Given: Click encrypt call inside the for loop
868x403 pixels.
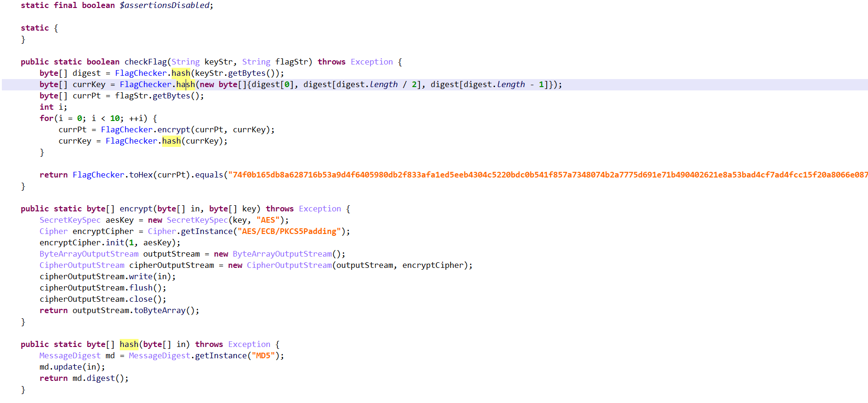Looking at the screenshot, I should click(x=173, y=129).
